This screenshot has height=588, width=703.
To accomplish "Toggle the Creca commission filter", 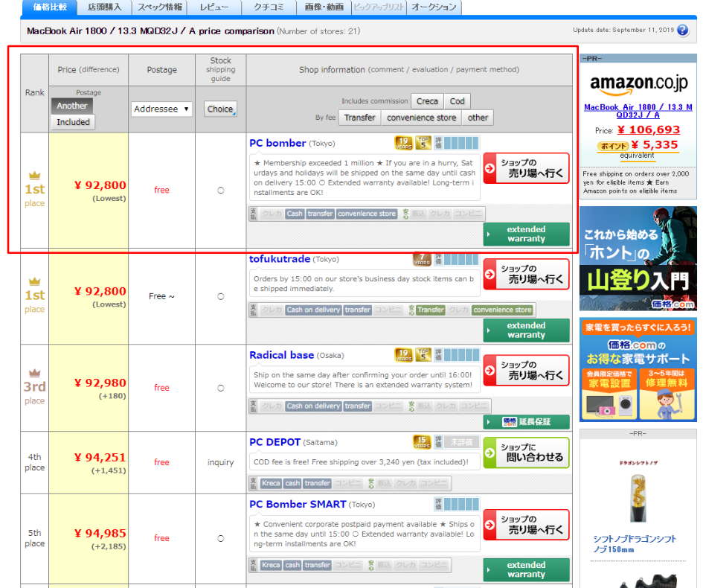I will coord(427,101).
